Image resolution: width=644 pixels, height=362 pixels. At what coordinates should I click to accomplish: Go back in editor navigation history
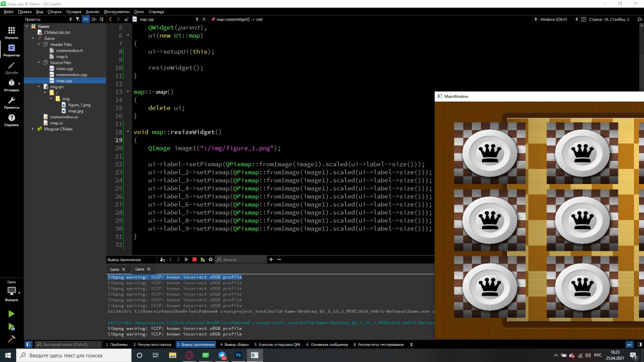tap(111, 19)
